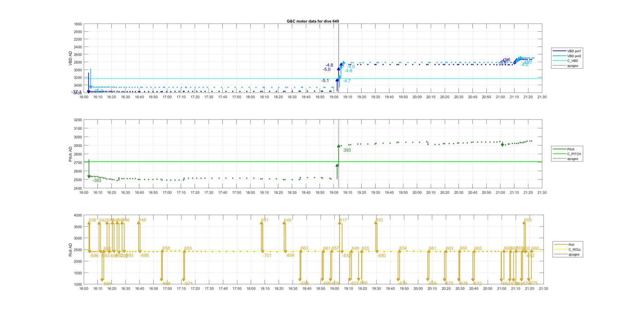This screenshot has height=319, width=644.
Task: Click the '651' annotation in Roll plot
Action: (264, 220)
